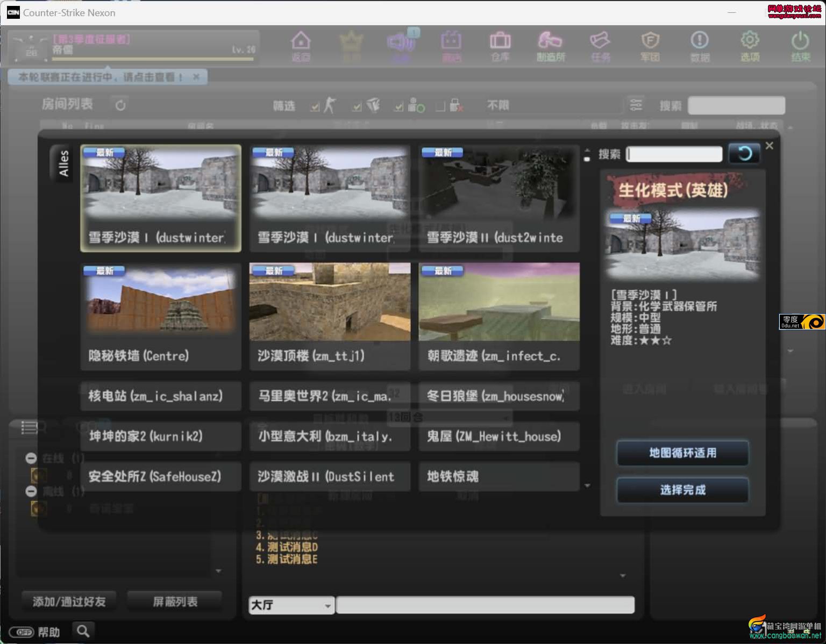The image size is (826, 644).
Task: Open the 数据 exclamation icon
Action: click(x=700, y=46)
